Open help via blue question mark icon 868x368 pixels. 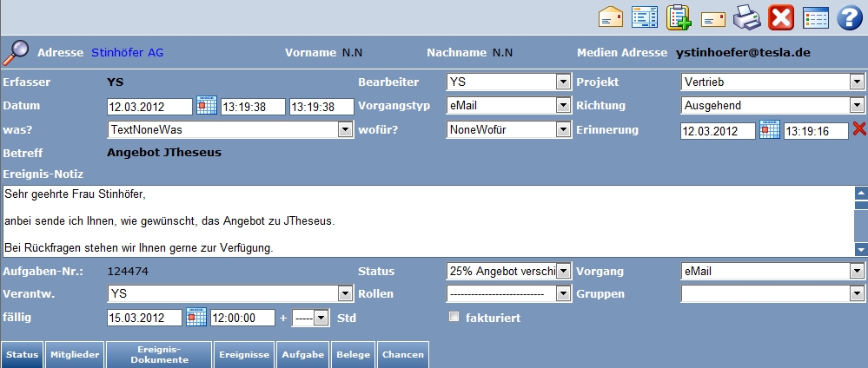(848, 16)
